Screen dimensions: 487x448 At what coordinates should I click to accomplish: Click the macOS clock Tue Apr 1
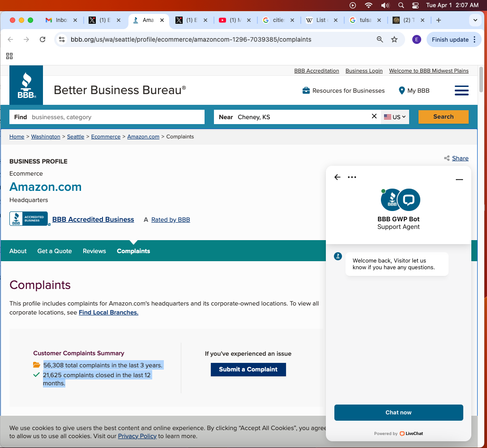(452, 5)
